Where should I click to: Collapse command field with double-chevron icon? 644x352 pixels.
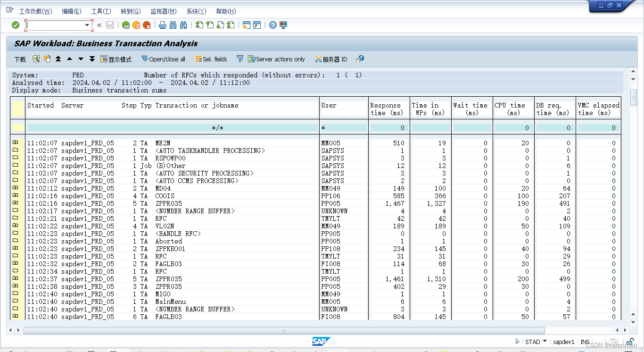tap(99, 25)
